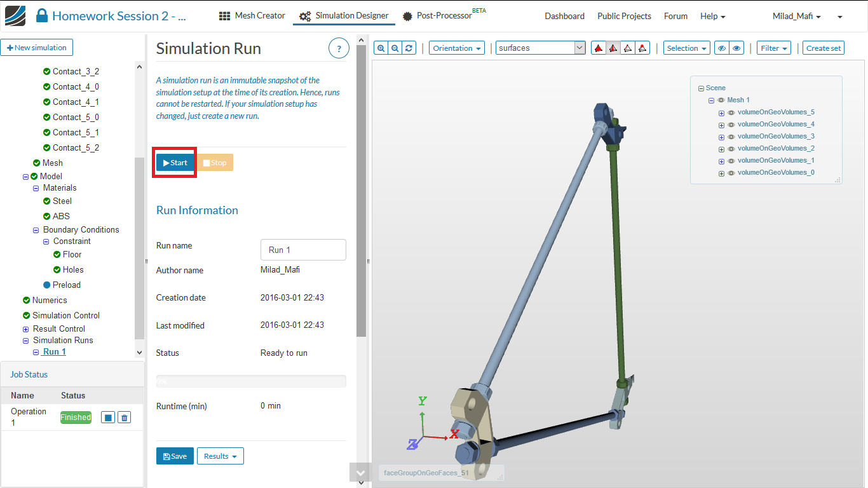Select the wireframe render mode icon
Image resolution: width=868 pixels, height=488 pixels.
[627, 48]
